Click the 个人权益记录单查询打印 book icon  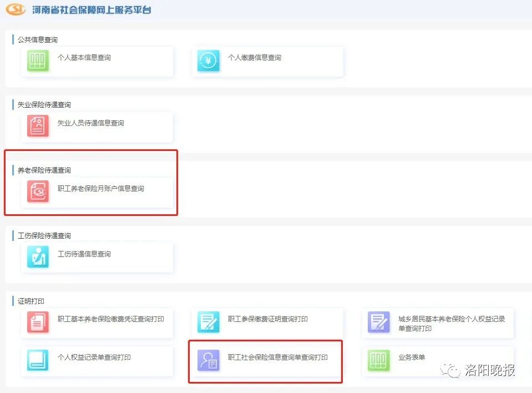38,360
